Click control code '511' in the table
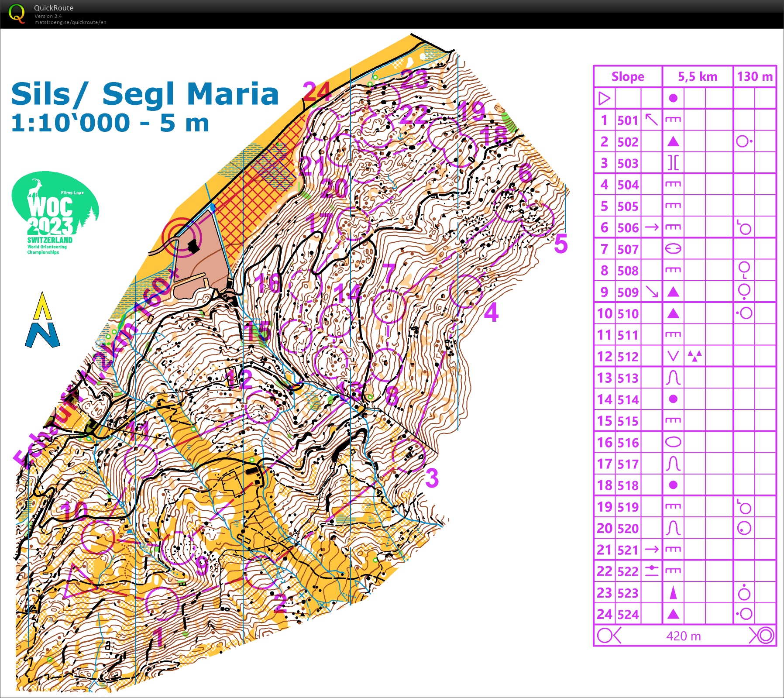 point(628,335)
